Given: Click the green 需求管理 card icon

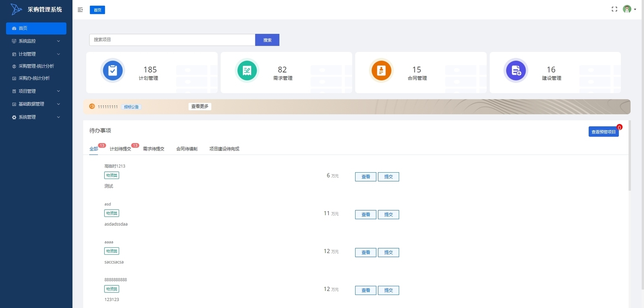Looking at the screenshot, I should pyautogui.click(x=247, y=70).
